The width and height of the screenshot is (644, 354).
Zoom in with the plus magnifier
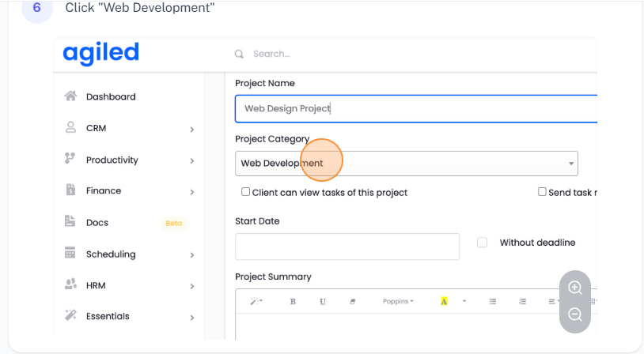(575, 288)
